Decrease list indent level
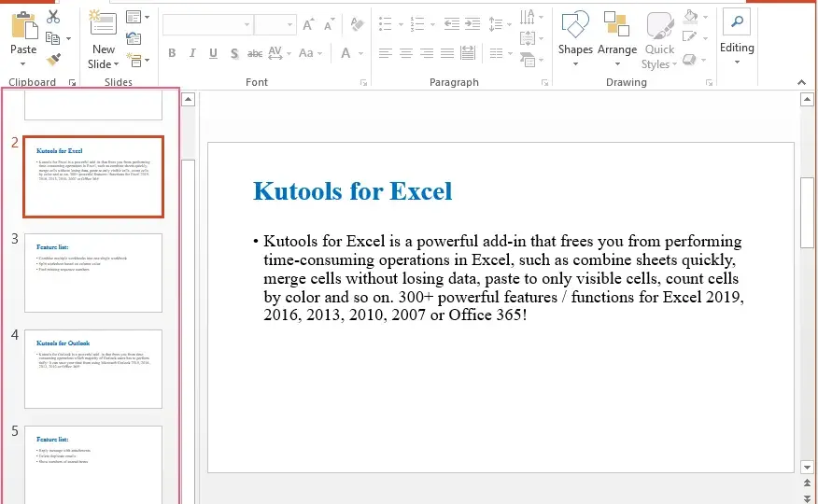This screenshot has width=818, height=504. [451, 24]
